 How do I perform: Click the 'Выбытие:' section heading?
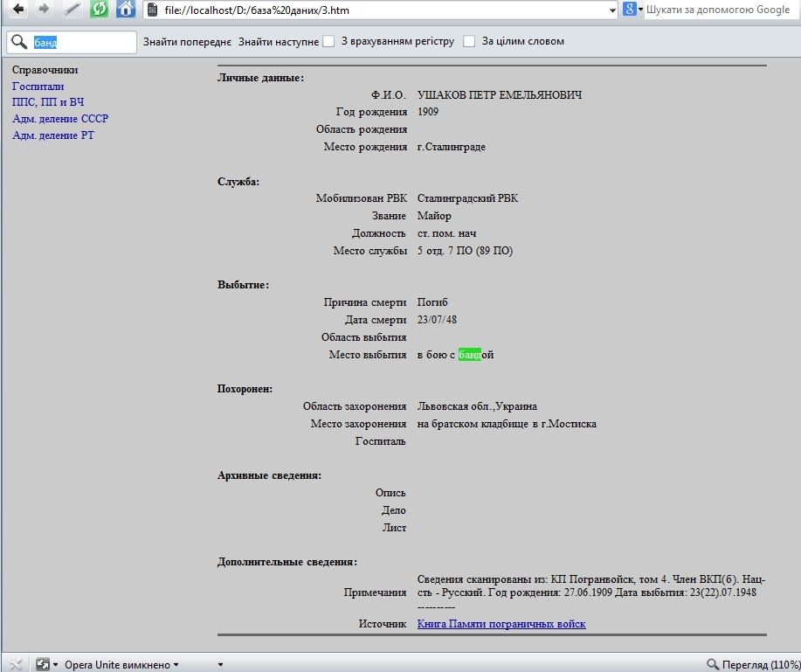tap(243, 285)
